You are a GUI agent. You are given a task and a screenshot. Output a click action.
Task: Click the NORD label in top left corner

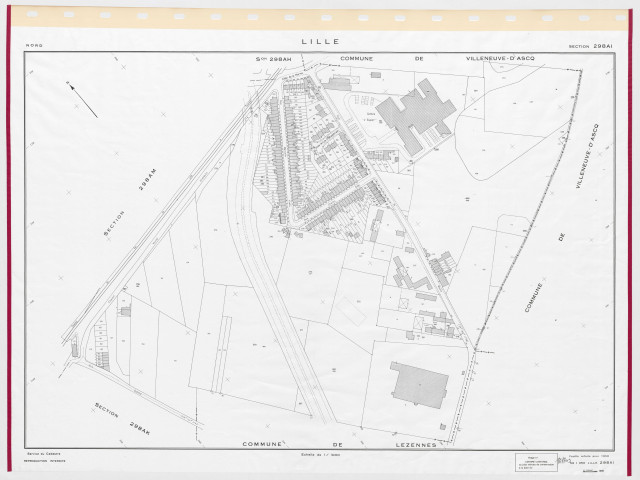[32, 47]
